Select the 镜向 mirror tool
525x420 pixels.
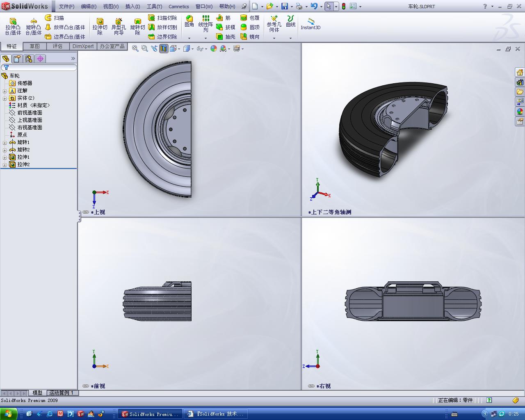tap(250, 37)
